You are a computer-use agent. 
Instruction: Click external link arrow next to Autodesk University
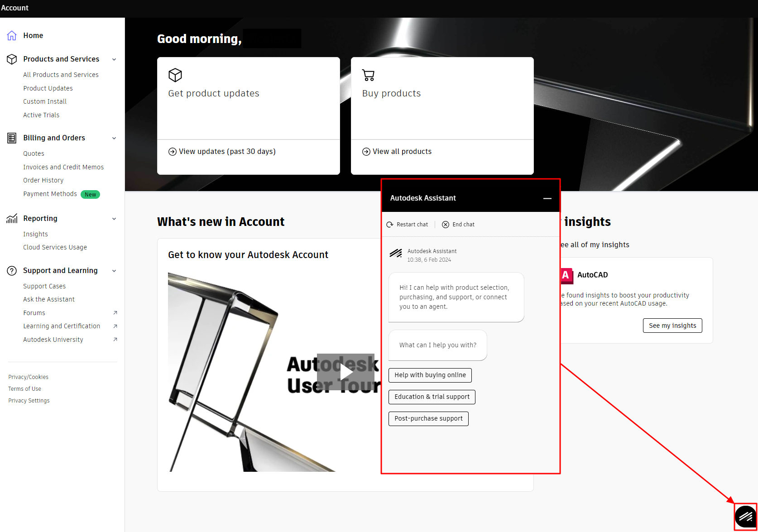click(x=115, y=340)
